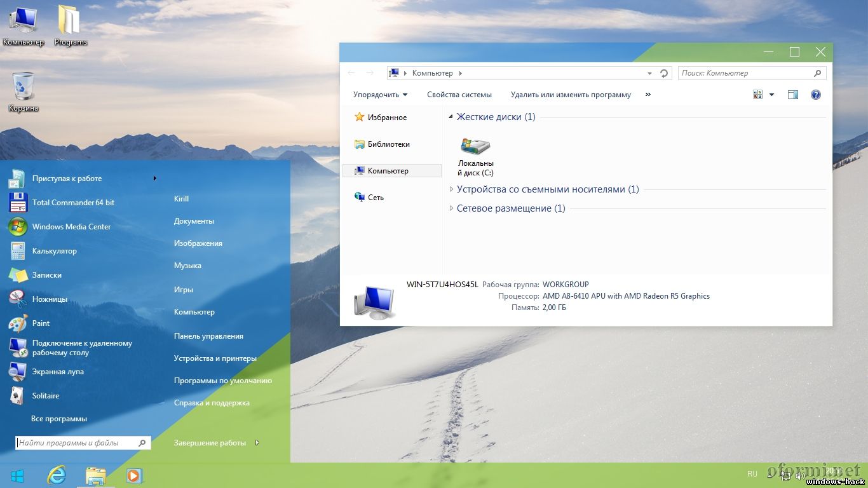Open Панель управления from Start menu

(208, 336)
